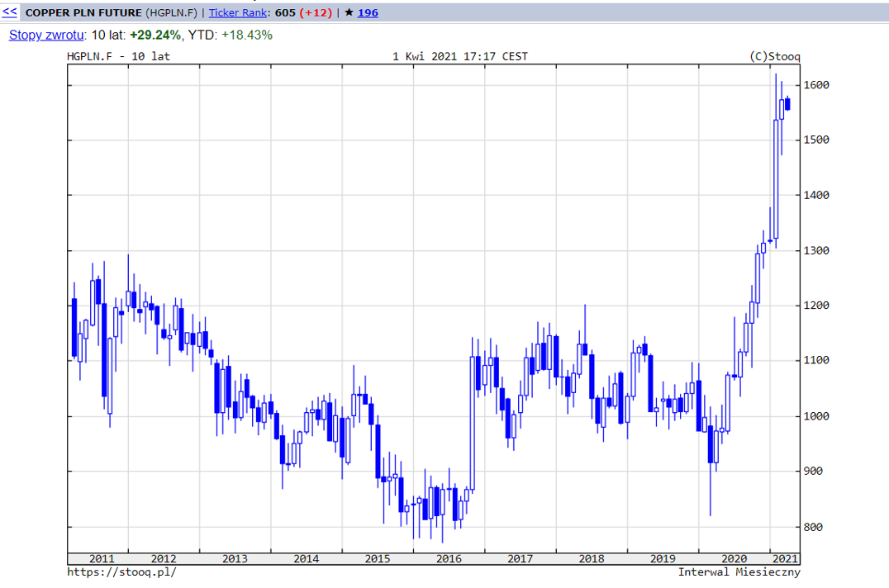889x588 pixels.
Task: Click the 1600 price axis label
Action: [816, 85]
